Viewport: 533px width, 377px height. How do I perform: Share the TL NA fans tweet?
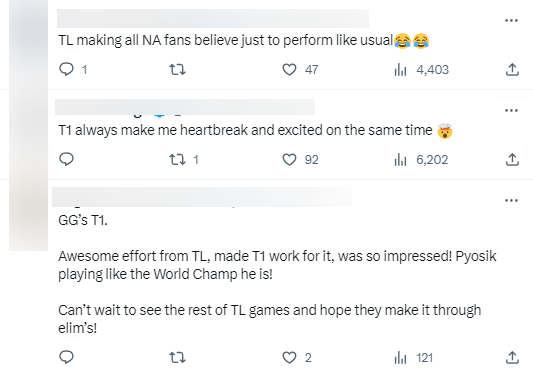point(512,69)
